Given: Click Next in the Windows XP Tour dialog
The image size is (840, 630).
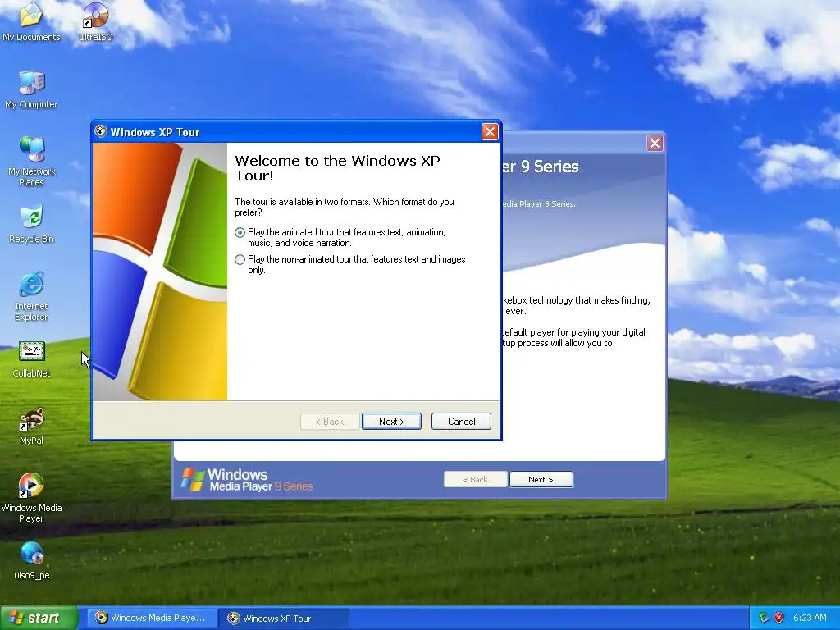Looking at the screenshot, I should [391, 422].
